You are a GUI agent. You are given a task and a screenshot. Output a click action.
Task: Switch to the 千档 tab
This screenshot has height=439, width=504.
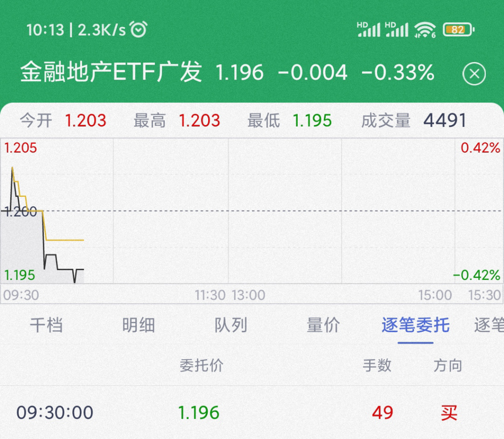(x=46, y=325)
